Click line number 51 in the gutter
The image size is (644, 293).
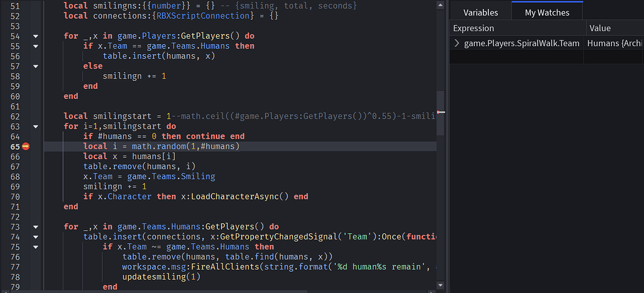tap(15, 6)
